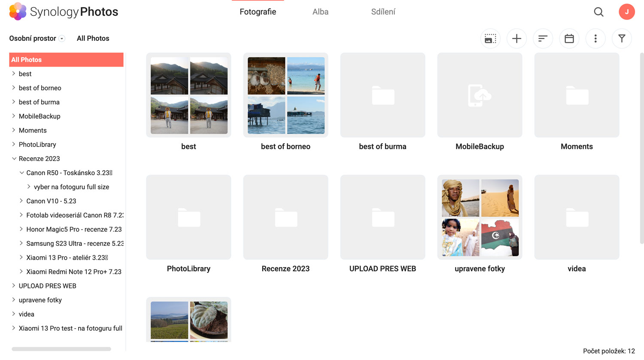Open the sort order icon

[x=543, y=39]
